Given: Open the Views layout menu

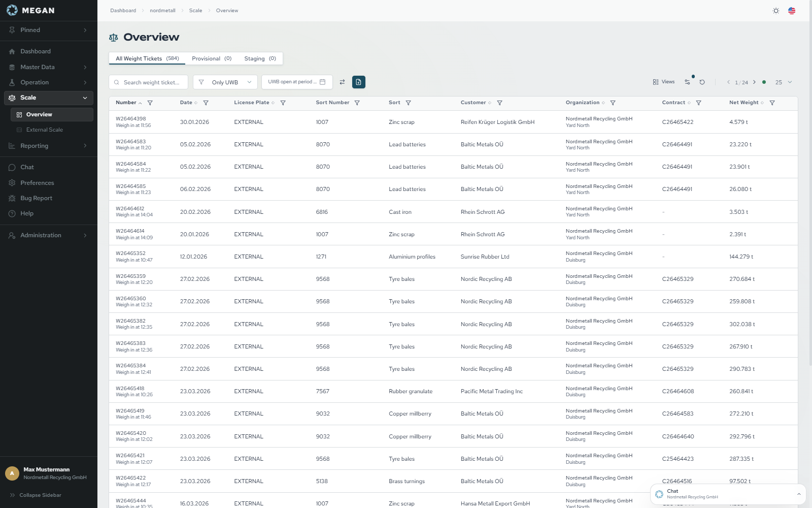Looking at the screenshot, I should pyautogui.click(x=664, y=82).
